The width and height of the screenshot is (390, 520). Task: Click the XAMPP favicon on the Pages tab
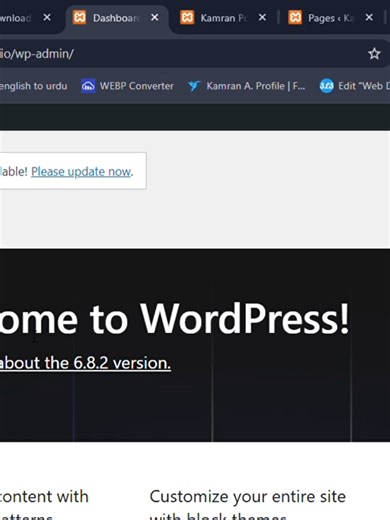click(x=295, y=17)
